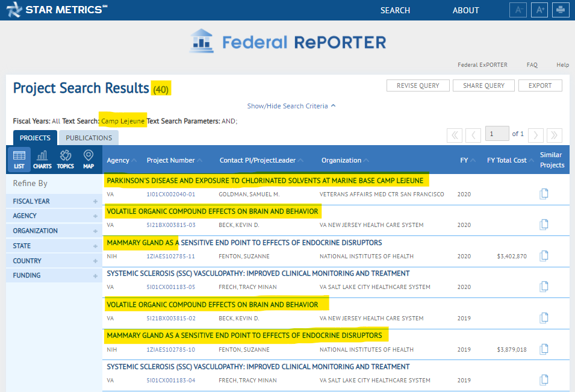Open project number 1ZIAES102785-11 link

coord(171,256)
